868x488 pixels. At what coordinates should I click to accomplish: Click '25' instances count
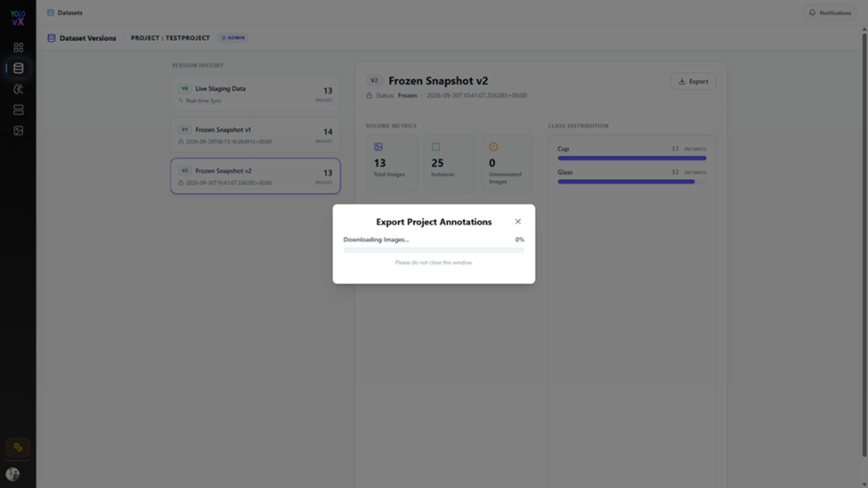point(437,163)
